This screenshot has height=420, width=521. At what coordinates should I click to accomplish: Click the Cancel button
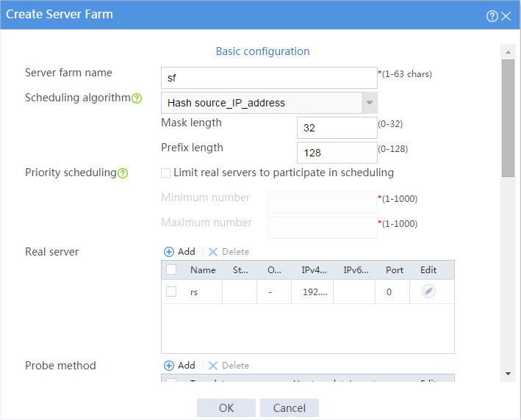pos(290,408)
